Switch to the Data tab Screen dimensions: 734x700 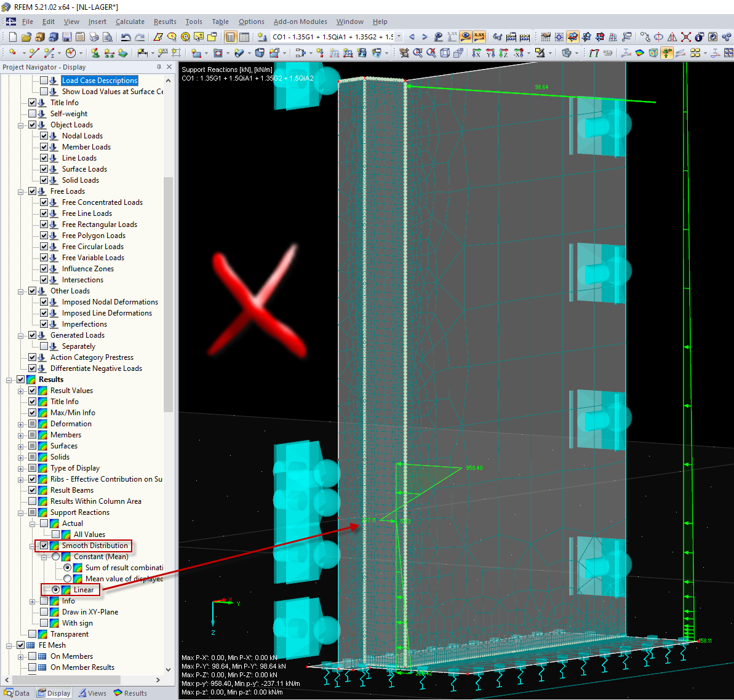[x=17, y=693]
